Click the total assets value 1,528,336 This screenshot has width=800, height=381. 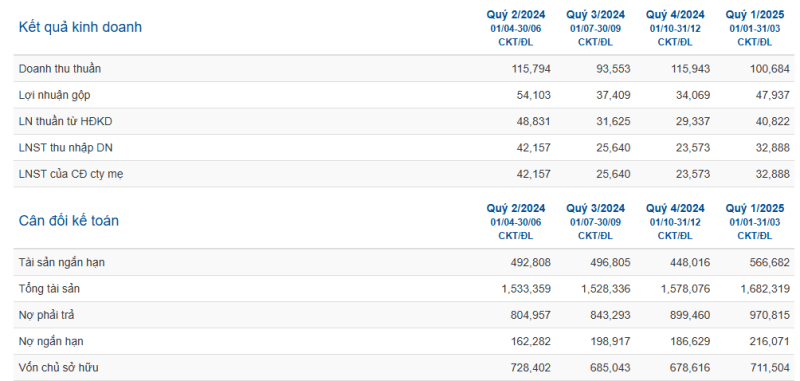(606, 289)
